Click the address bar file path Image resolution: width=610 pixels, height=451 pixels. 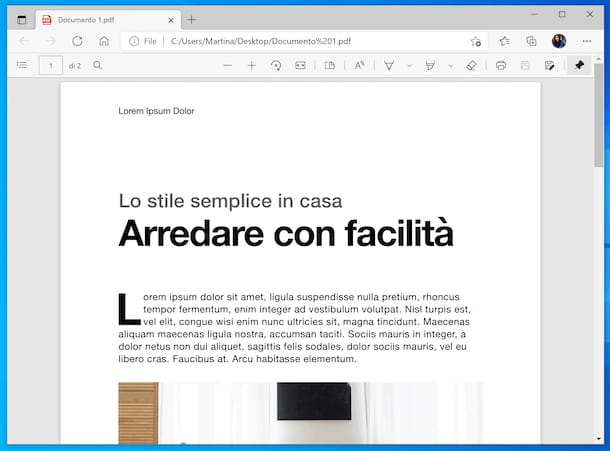coord(261,41)
